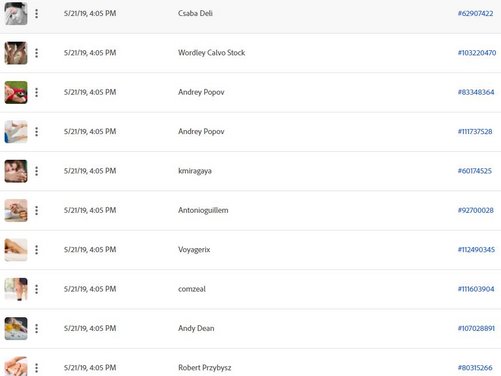501x376 pixels.
Task: Open the kebab menu beside asset #83348364
Action: point(37,92)
